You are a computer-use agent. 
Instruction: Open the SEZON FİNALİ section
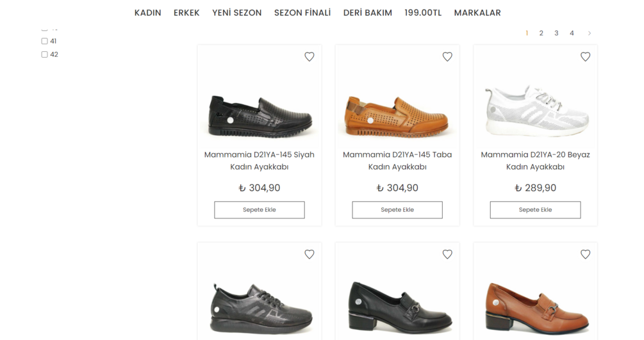point(302,13)
